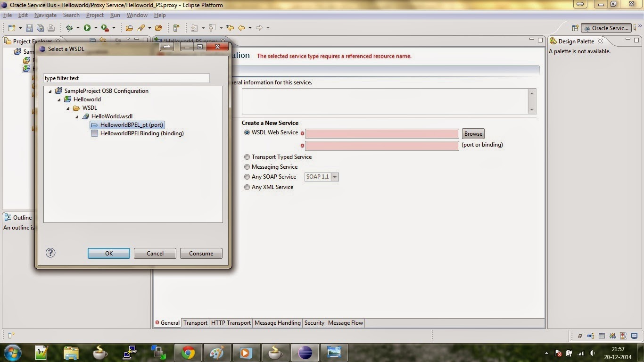Image resolution: width=644 pixels, height=362 pixels.
Task: Click the Browse button for WSDL
Action: pyautogui.click(x=473, y=134)
